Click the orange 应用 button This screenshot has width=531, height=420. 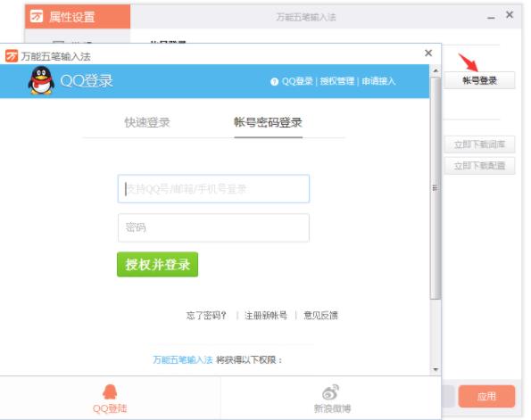pos(486,396)
